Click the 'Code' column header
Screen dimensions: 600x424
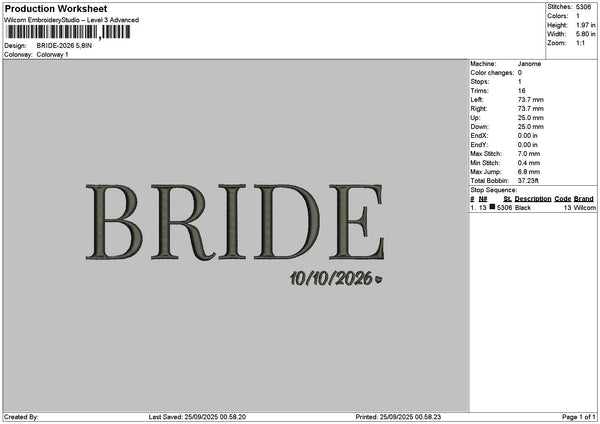pos(562,199)
